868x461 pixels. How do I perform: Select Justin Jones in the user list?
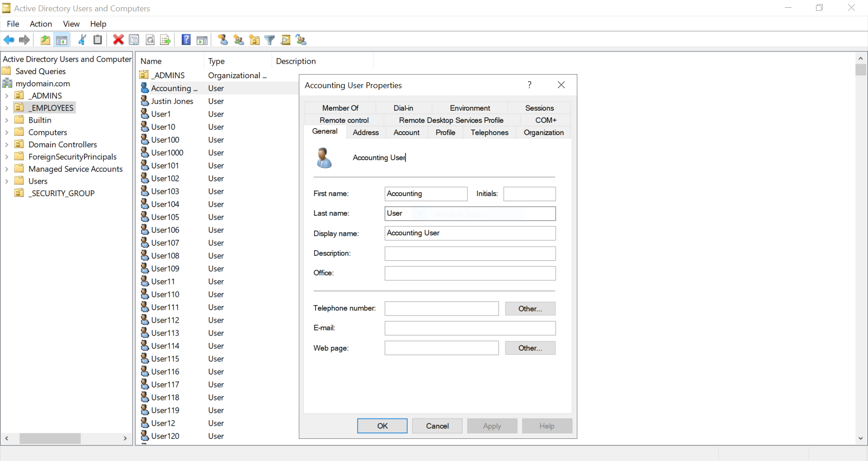point(172,101)
